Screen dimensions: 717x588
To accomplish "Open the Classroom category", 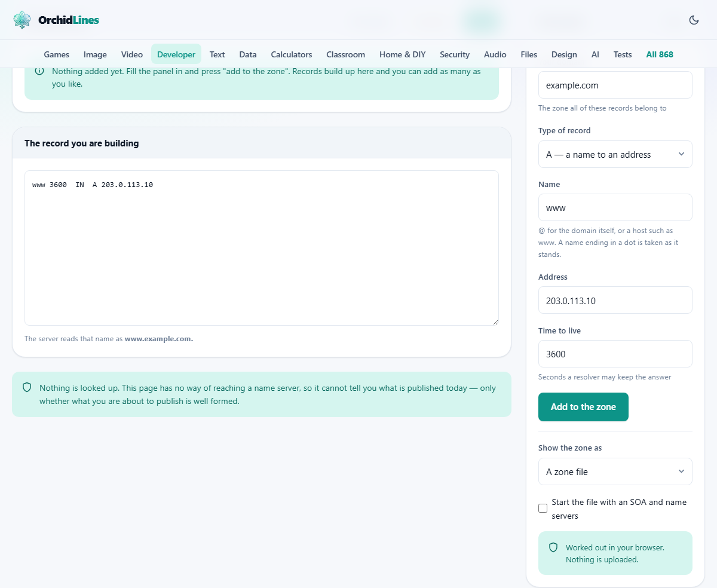I will tap(346, 54).
